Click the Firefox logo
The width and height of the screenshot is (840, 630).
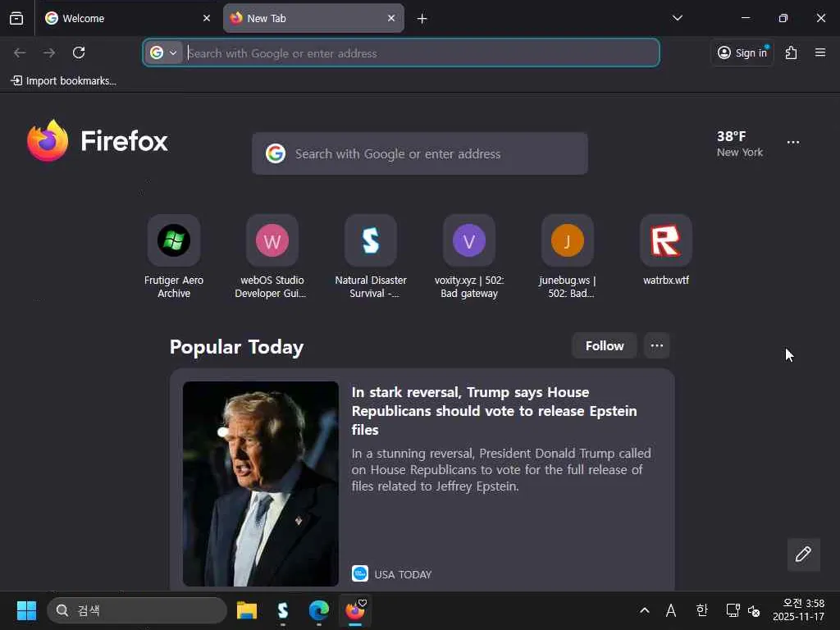[98, 141]
